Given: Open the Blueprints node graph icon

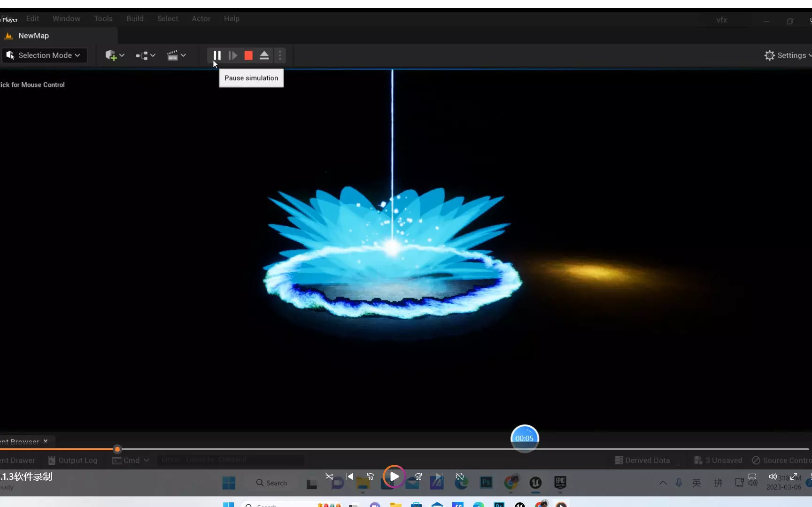Looking at the screenshot, I should [142, 55].
